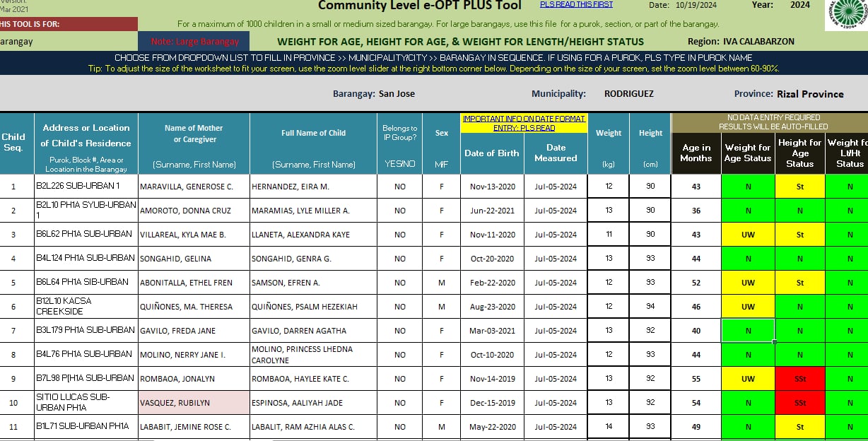
Task: Select child name LLANETA, ALEXANDRA KAYE
Action: click(314, 235)
